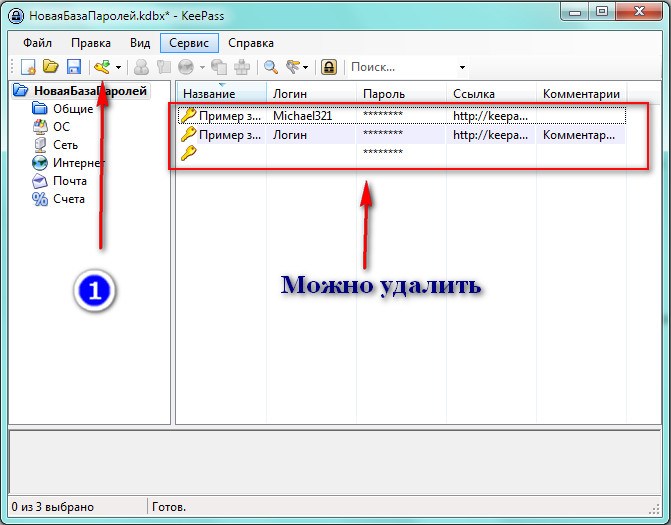This screenshot has width=671, height=525.
Task: Open the Add entry dropdown arrow
Action: [x=119, y=67]
